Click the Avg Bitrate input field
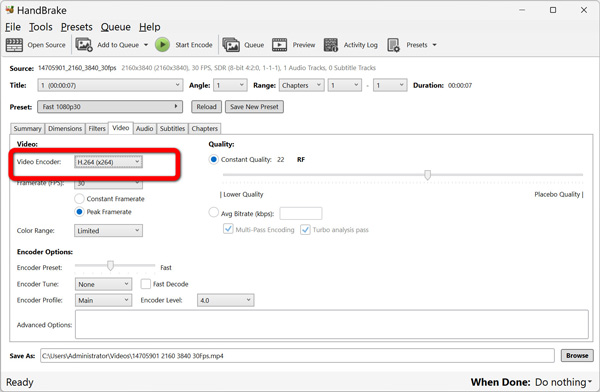Screen dimensions: 600x392 301,214
